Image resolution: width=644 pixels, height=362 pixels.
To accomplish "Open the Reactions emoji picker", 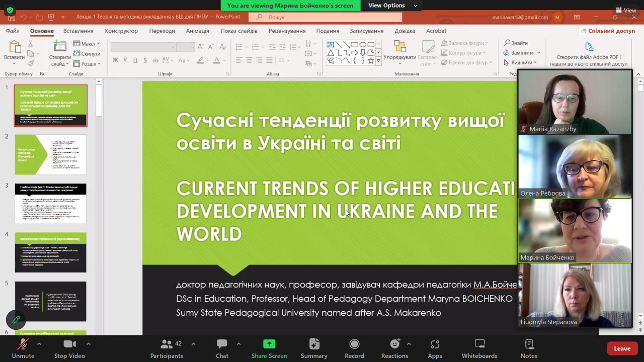I will coord(395,344).
